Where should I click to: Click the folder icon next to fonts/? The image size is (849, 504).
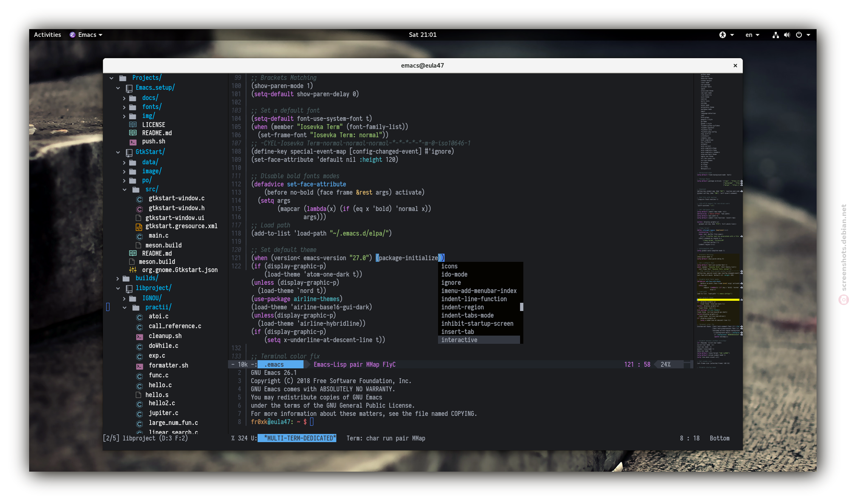tap(133, 107)
